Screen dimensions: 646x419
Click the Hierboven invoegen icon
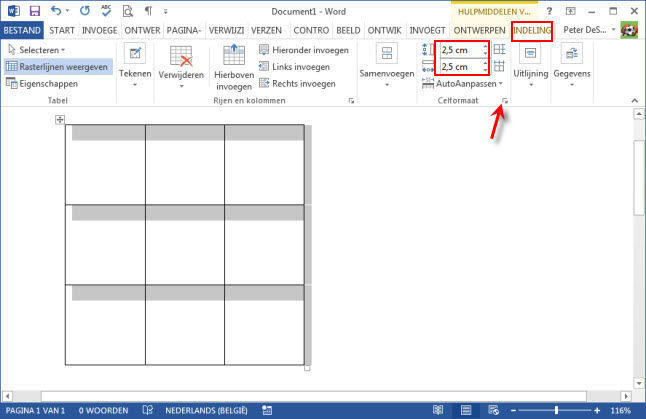tap(234, 55)
